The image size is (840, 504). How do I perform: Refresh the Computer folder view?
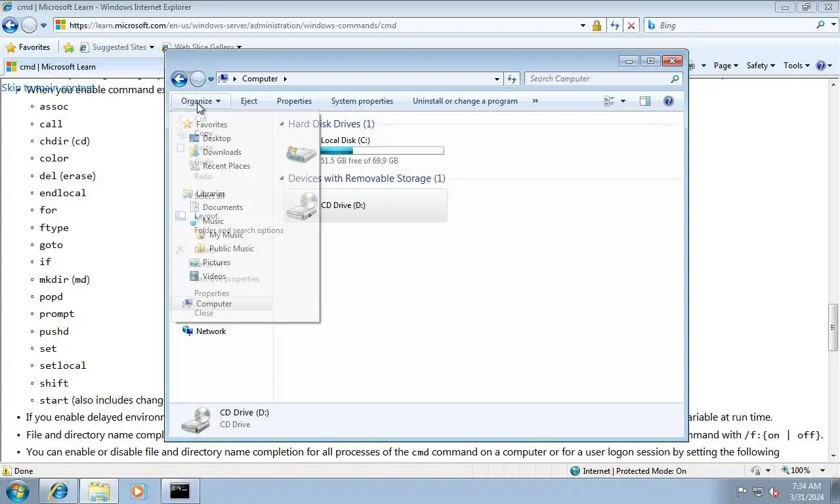(x=513, y=79)
